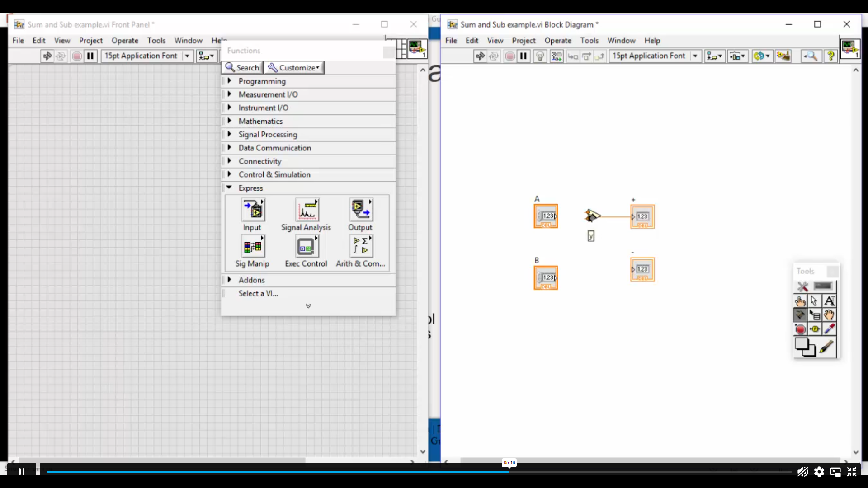
Task: Open the View menu in Block Diagram
Action: click(x=495, y=40)
